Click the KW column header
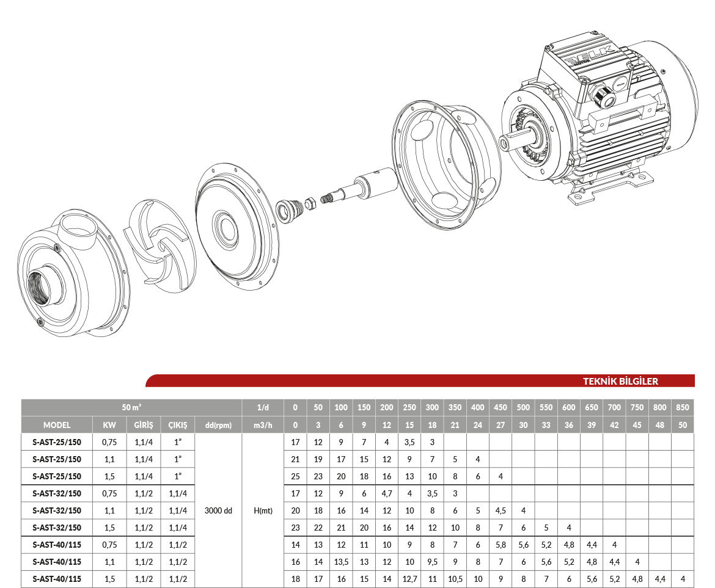The width and height of the screenshot is (715, 588). click(109, 425)
